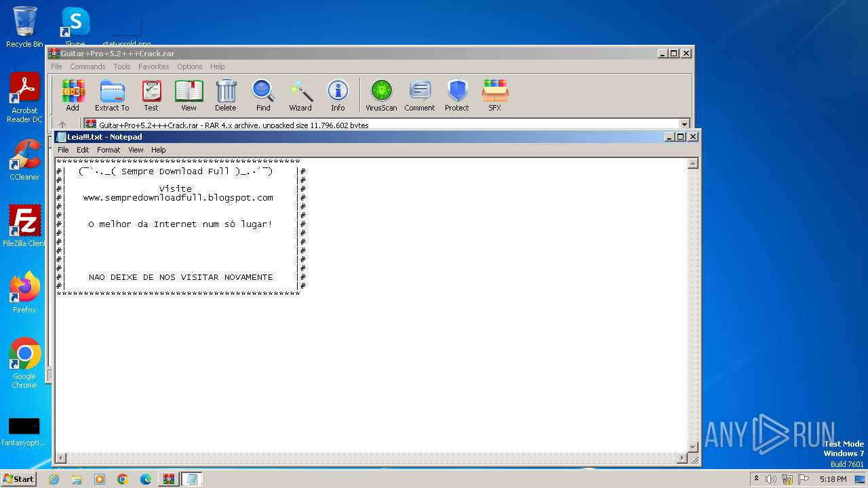Click the Delete trash icon in WinRAR
This screenshot has width=868, height=488.
click(x=226, y=95)
